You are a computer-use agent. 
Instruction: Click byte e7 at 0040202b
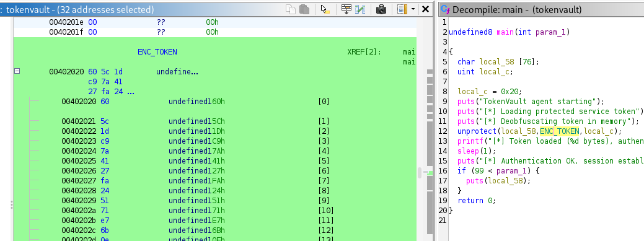coord(105,220)
